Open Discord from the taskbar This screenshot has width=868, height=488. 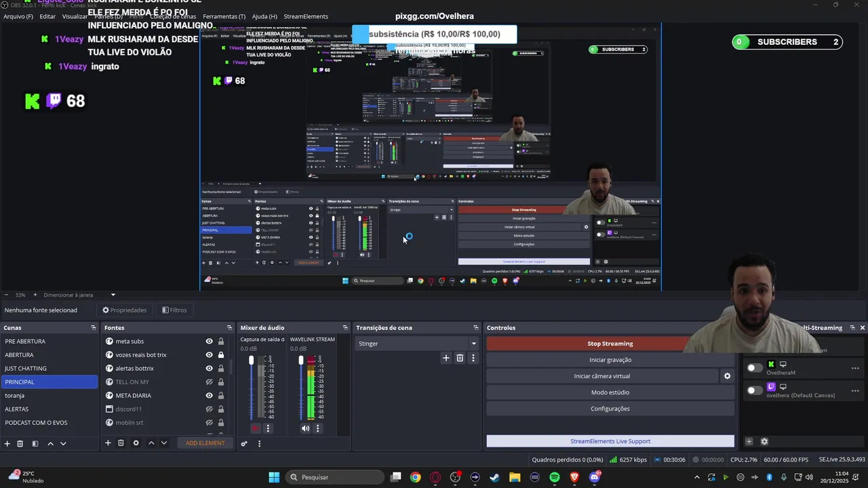coord(595,477)
